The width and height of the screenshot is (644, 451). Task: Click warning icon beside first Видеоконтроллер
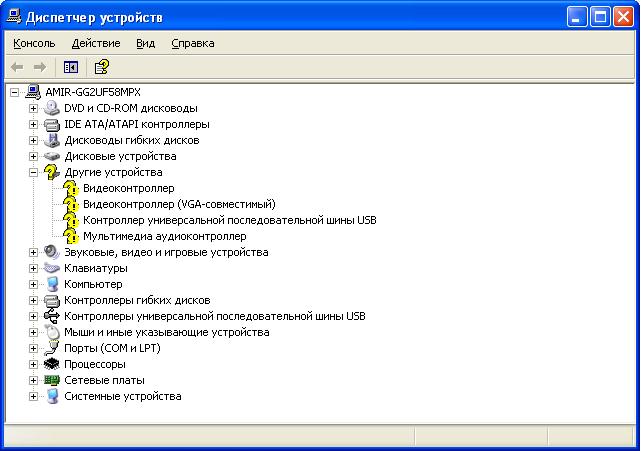pos(71,188)
